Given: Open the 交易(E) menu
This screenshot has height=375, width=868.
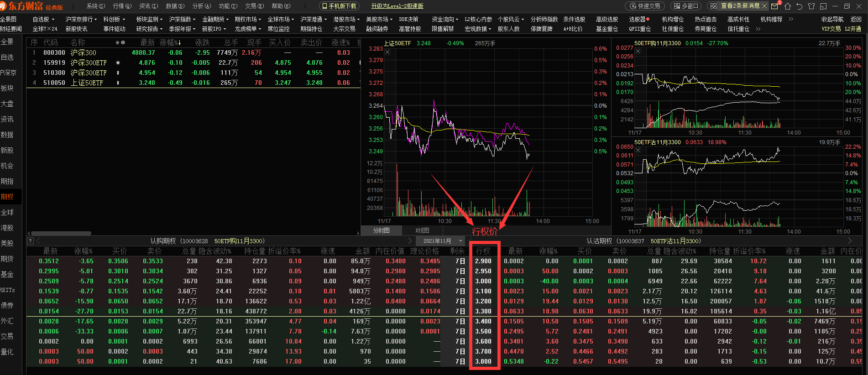Looking at the screenshot, I should [255, 6].
